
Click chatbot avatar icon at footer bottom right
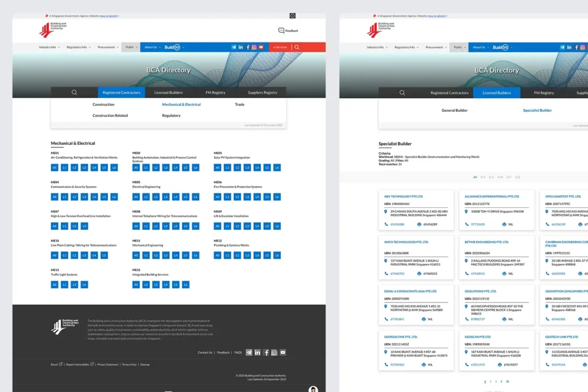coord(313,389)
